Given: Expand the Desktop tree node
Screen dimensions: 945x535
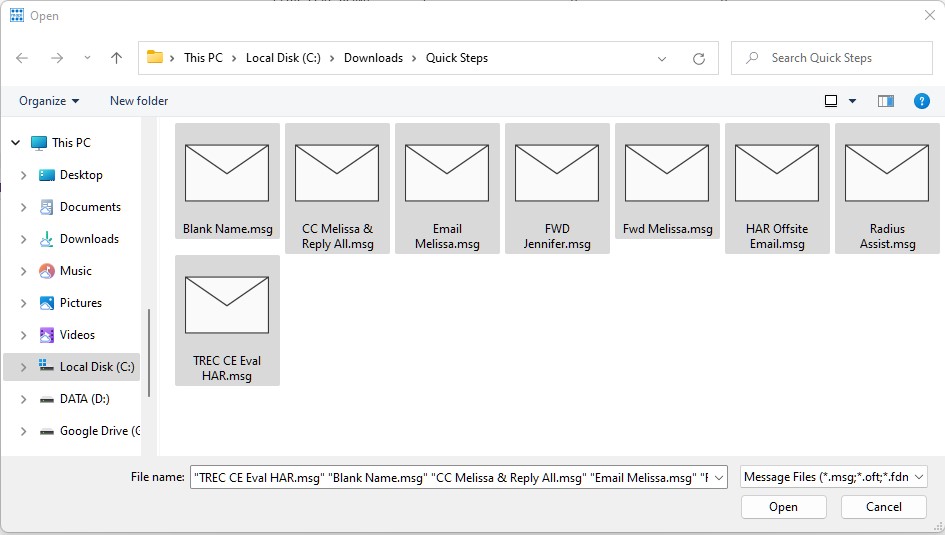Looking at the screenshot, I should [x=24, y=175].
